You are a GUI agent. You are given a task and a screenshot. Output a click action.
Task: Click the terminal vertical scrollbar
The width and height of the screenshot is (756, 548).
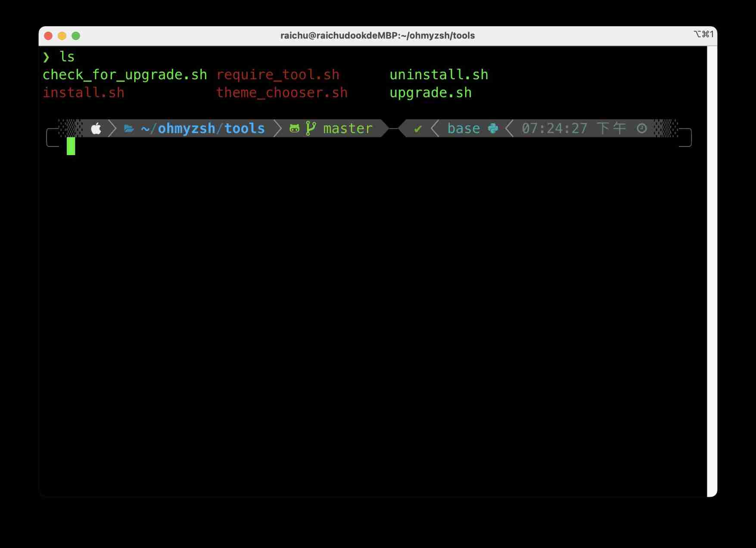[x=712, y=271]
